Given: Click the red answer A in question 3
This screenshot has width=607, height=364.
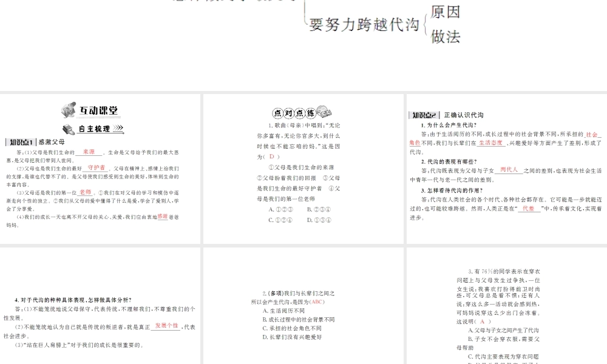Looking at the screenshot, I should click(482, 322).
